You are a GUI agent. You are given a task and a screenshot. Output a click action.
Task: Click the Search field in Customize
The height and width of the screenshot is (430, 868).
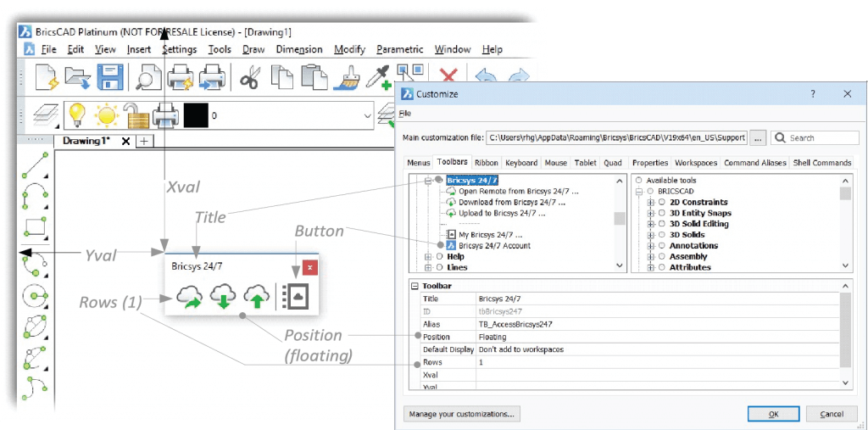point(815,138)
